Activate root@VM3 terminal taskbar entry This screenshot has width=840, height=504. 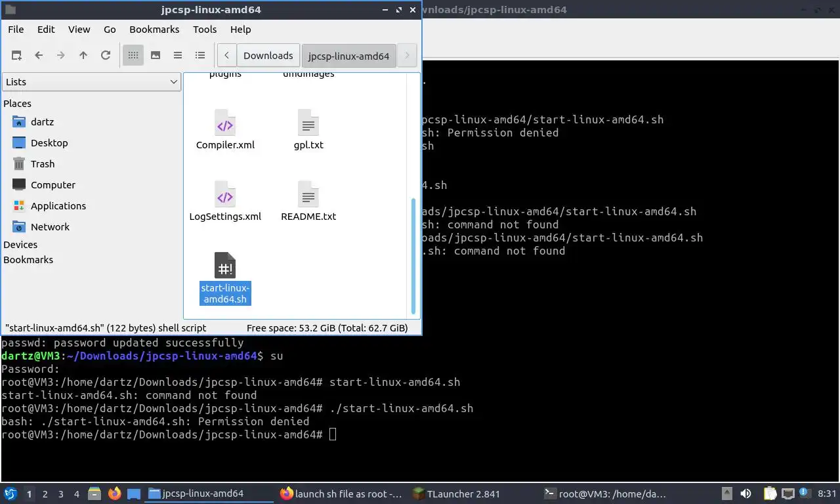pyautogui.click(x=606, y=493)
